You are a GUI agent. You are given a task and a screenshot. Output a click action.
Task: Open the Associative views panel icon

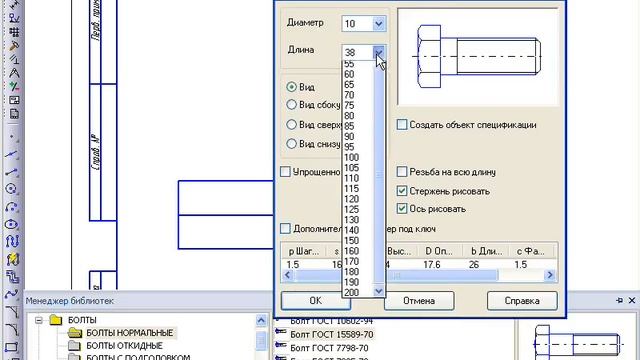coord(13,100)
